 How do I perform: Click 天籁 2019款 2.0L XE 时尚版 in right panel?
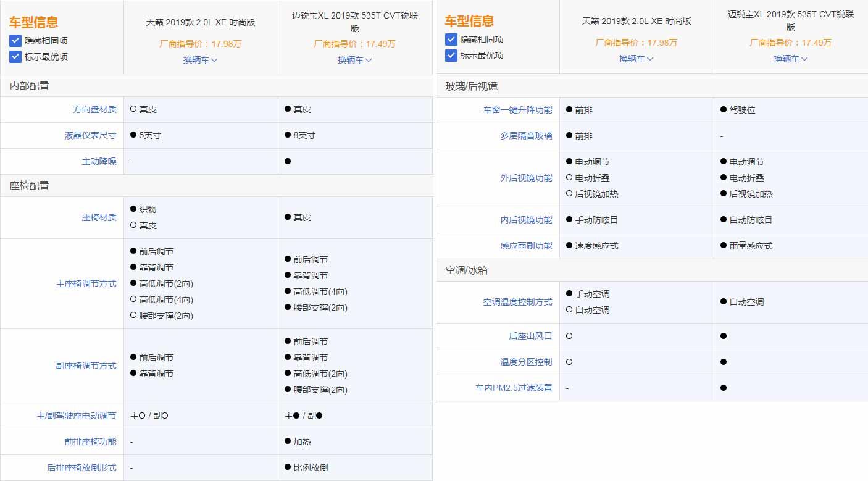(x=636, y=21)
